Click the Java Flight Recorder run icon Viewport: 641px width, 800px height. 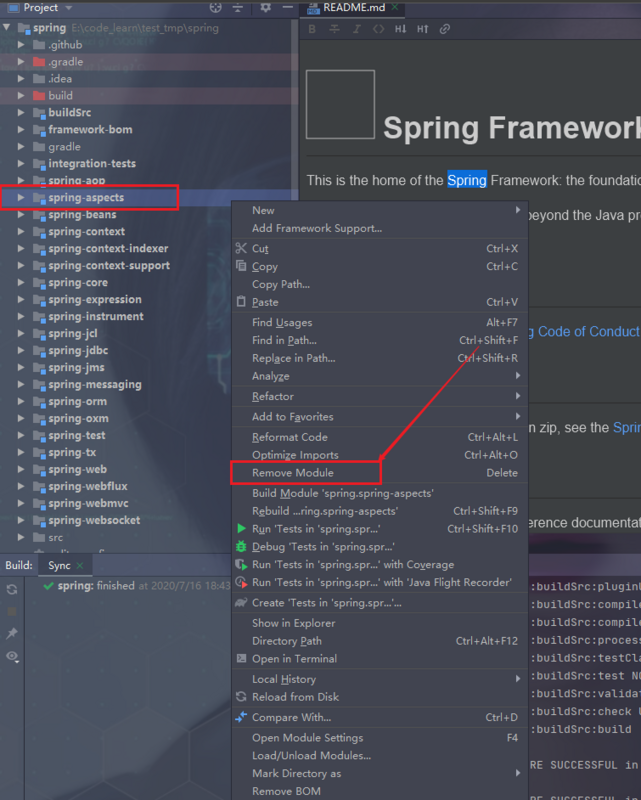pos(241,582)
